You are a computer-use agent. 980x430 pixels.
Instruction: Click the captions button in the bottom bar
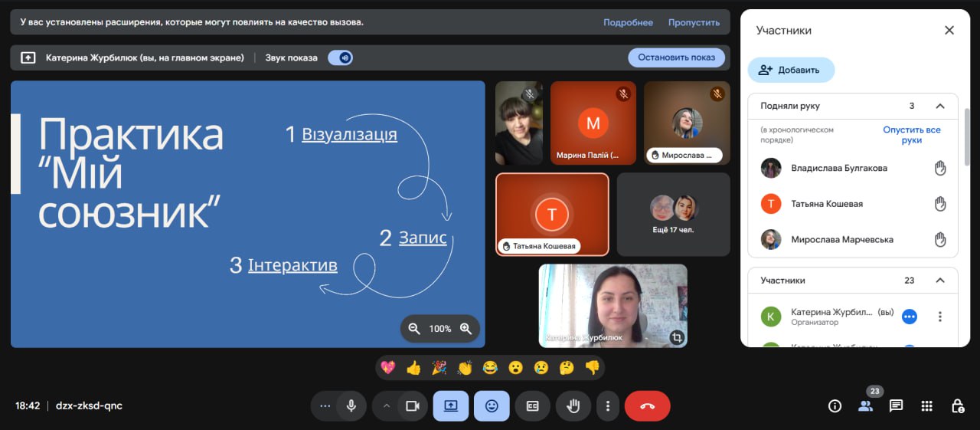coord(532,406)
